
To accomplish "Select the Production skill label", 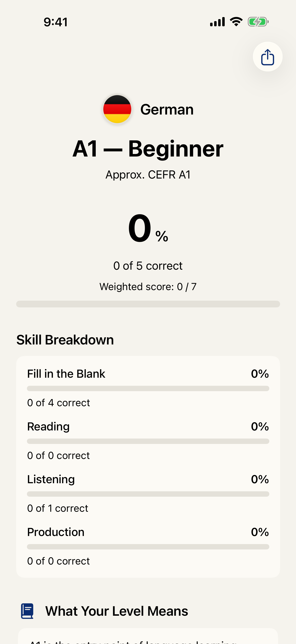I will coord(56,532).
